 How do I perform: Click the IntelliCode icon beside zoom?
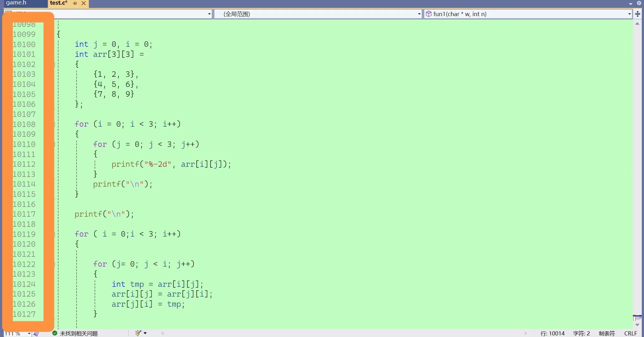(x=36, y=334)
